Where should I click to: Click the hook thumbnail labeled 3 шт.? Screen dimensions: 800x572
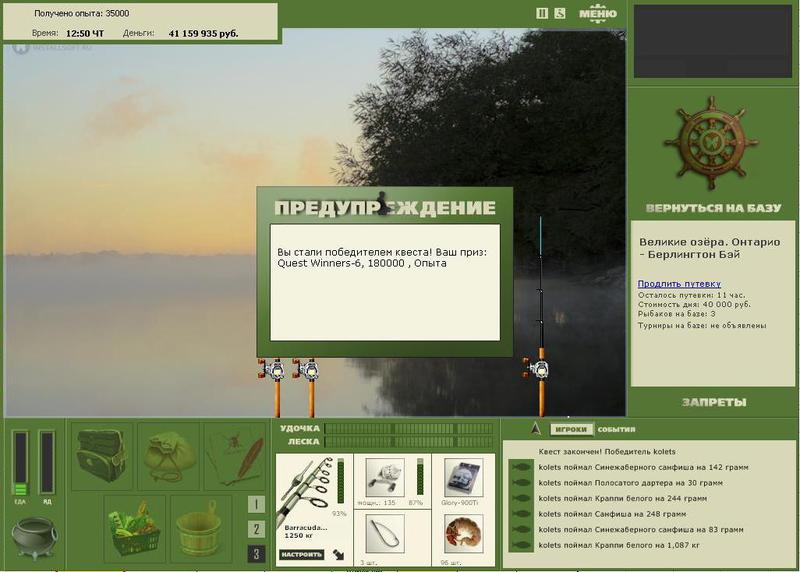point(385,534)
